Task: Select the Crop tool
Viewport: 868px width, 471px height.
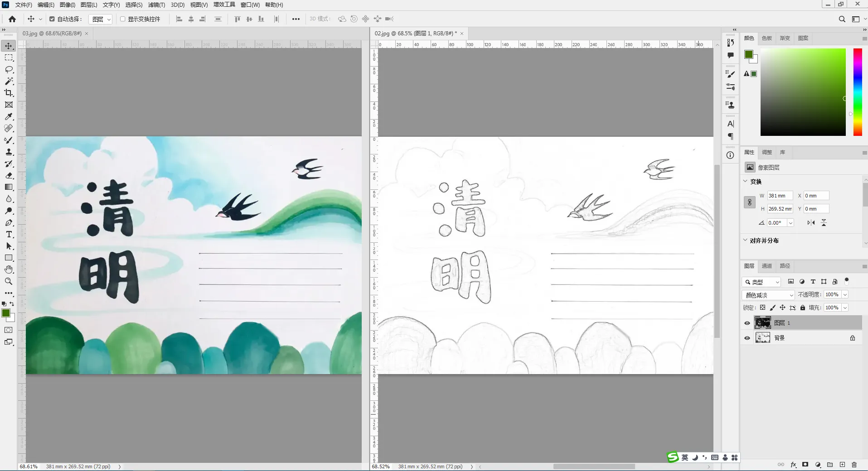Action: [9, 93]
